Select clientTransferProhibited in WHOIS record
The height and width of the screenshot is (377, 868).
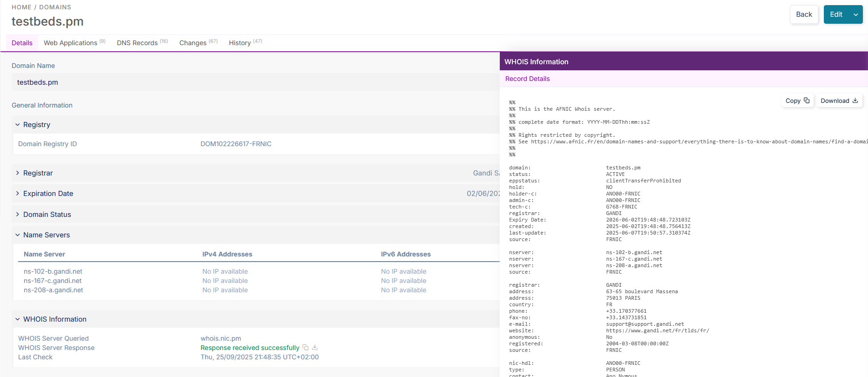click(643, 181)
